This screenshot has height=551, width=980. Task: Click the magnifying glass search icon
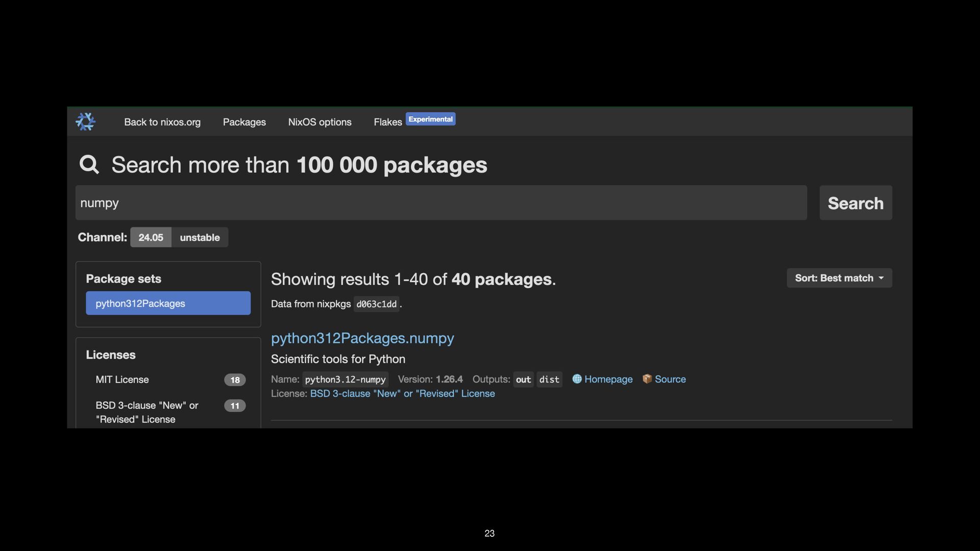pos(89,165)
